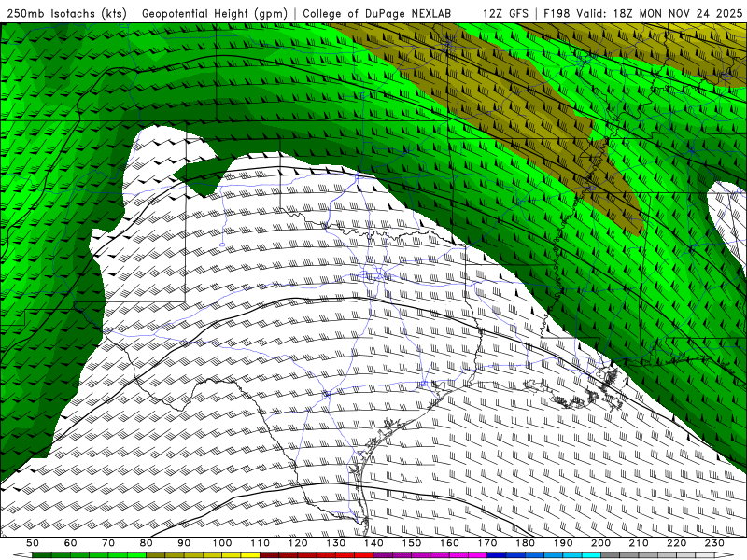Click the color bar label '230'

714,543
